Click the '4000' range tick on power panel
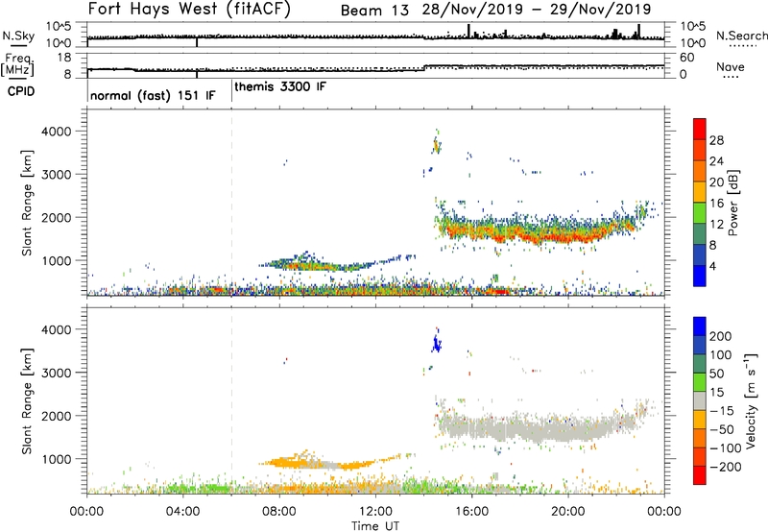The height and width of the screenshot is (532, 768). tap(56, 132)
